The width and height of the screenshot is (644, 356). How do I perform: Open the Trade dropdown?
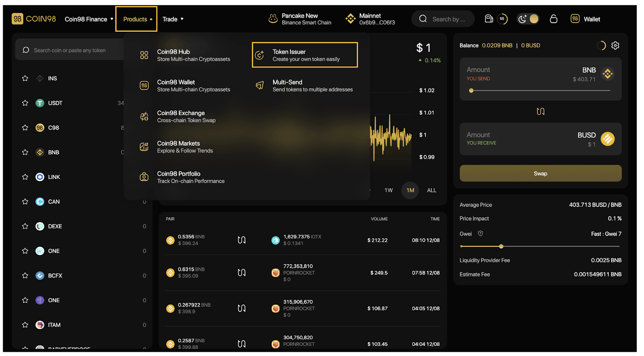(x=173, y=19)
